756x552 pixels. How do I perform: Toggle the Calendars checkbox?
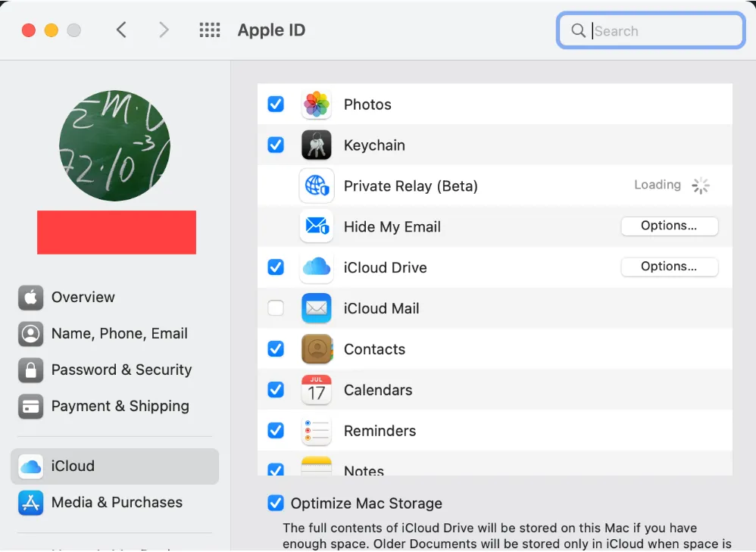(276, 389)
